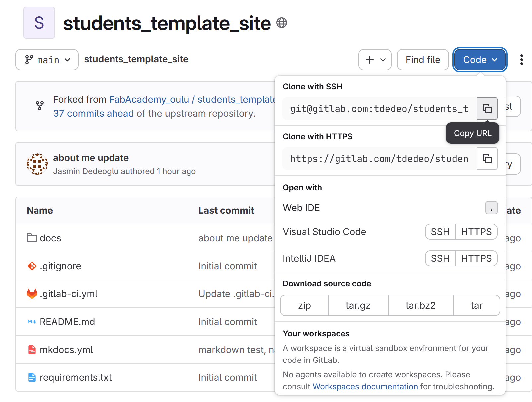View the 37 commits ahead link

[93, 113]
